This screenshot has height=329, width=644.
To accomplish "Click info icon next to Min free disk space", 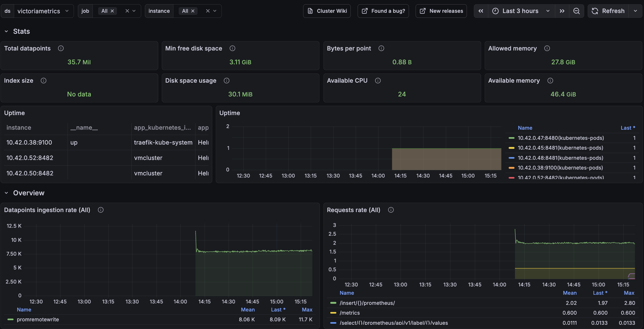I will 232,48.
